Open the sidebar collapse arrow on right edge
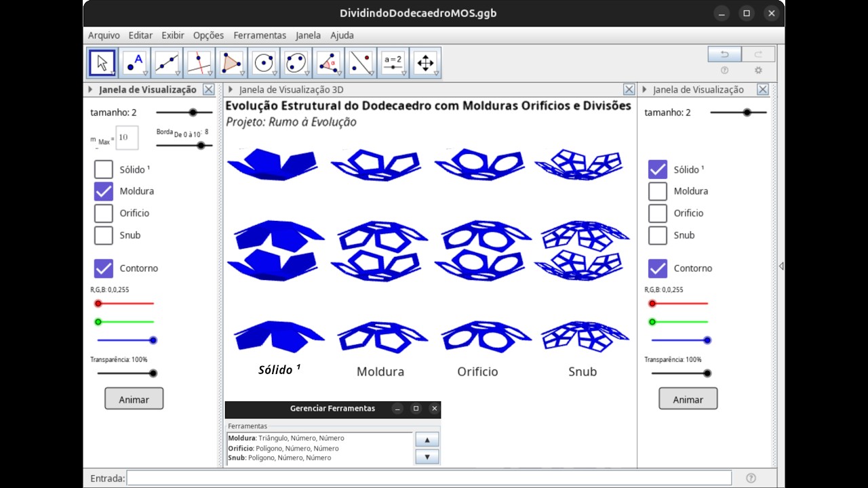Image resolution: width=868 pixels, height=488 pixels. tap(781, 266)
